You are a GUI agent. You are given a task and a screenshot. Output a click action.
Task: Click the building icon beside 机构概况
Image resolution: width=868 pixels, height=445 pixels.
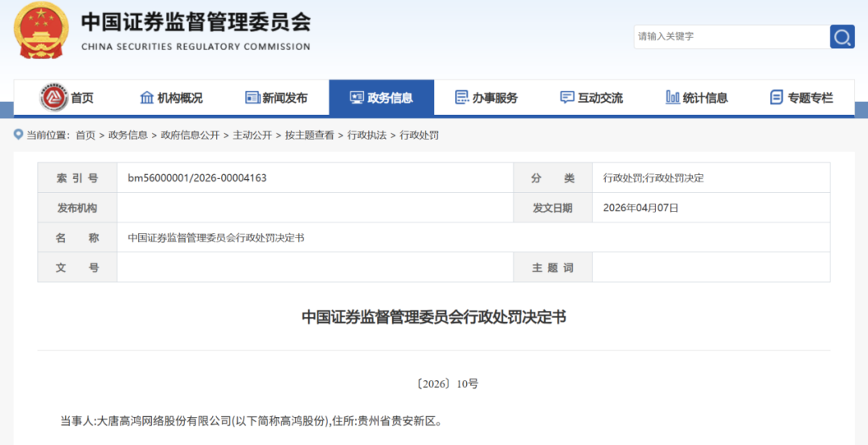(147, 98)
